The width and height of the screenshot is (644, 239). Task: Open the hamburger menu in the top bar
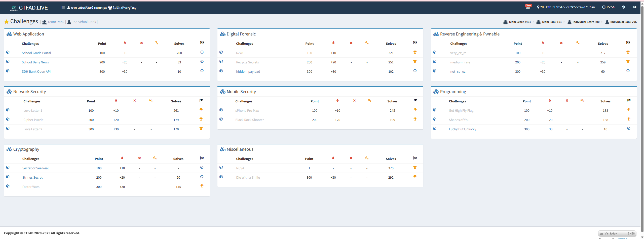pyautogui.click(x=63, y=8)
